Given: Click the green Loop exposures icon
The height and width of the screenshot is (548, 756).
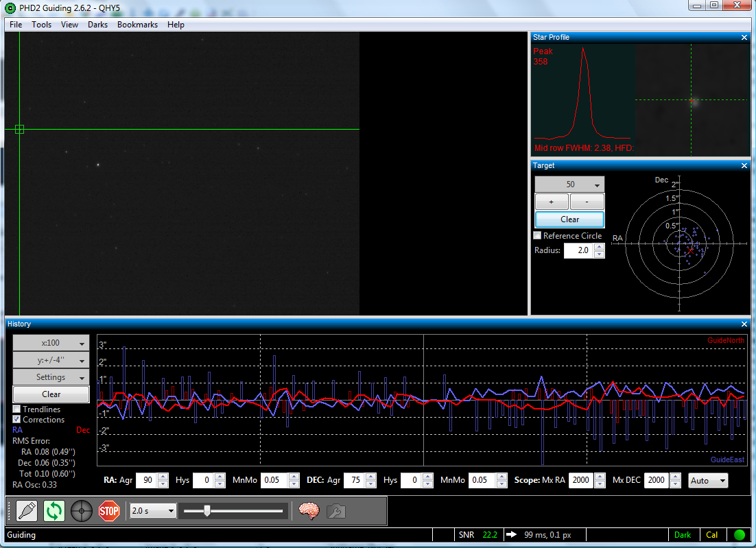Looking at the screenshot, I should click(x=54, y=510).
